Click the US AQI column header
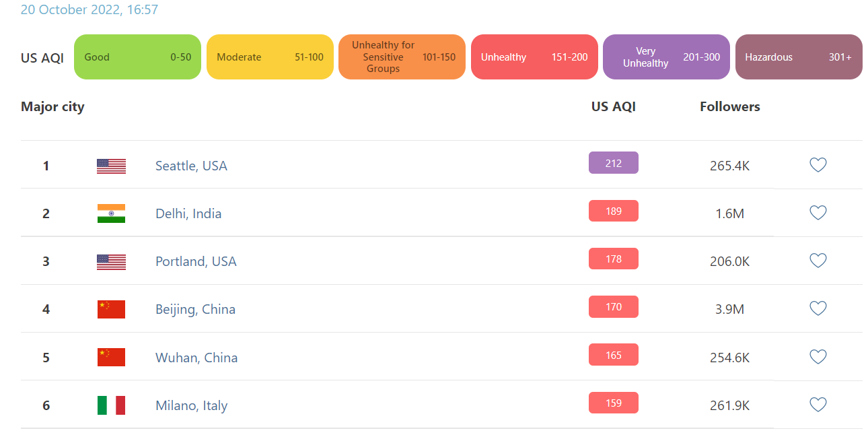This screenshot has height=437, width=868. tap(613, 106)
